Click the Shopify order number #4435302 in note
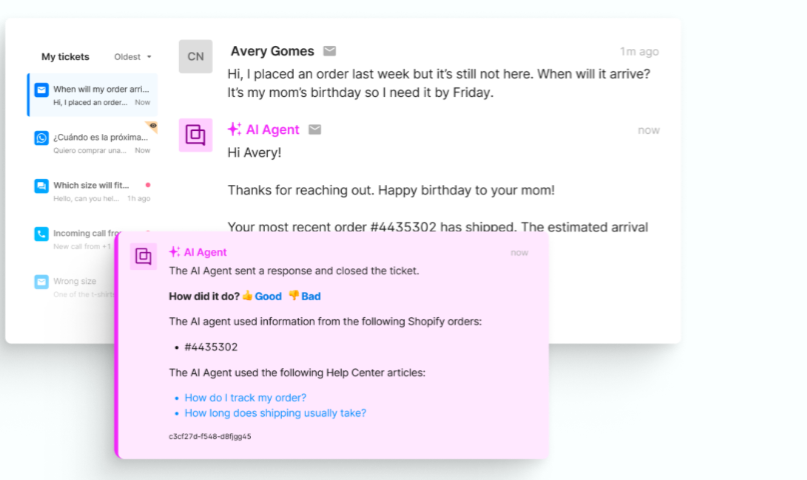The height and width of the screenshot is (480, 807). click(x=211, y=347)
